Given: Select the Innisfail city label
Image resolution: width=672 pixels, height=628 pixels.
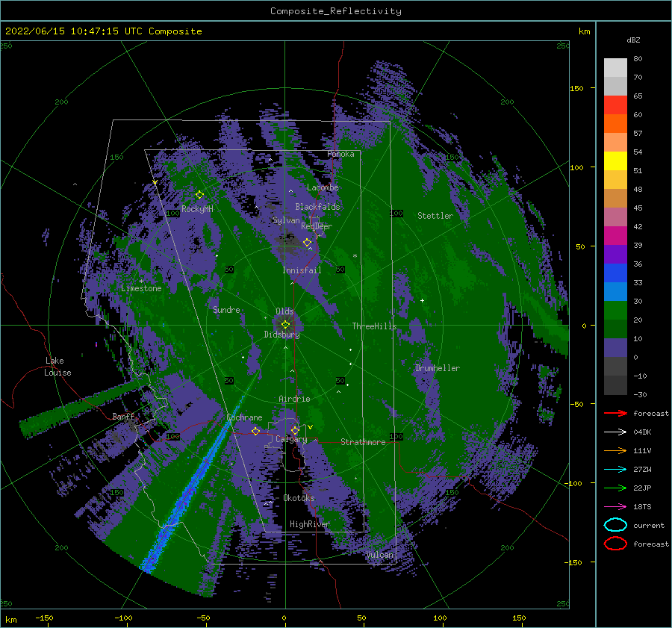Looking at the screenshot, I should tap(302, 270).
